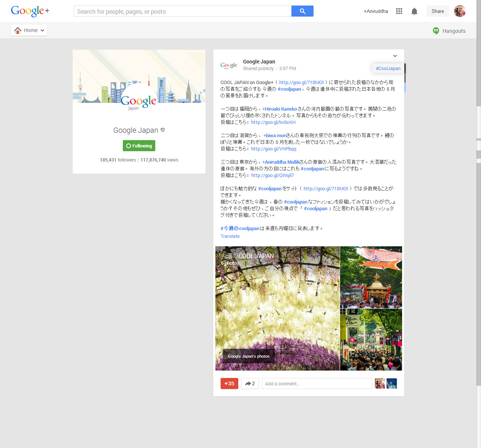Click the 185,431 followers count

pyautogui.click(x=118, y=160)
